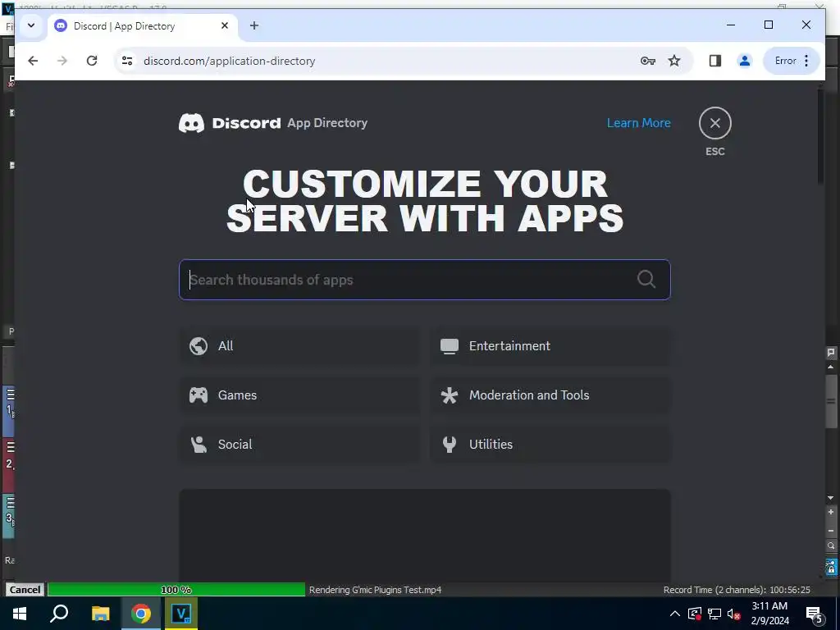Open the network tray icon

(x=714, y=614)
